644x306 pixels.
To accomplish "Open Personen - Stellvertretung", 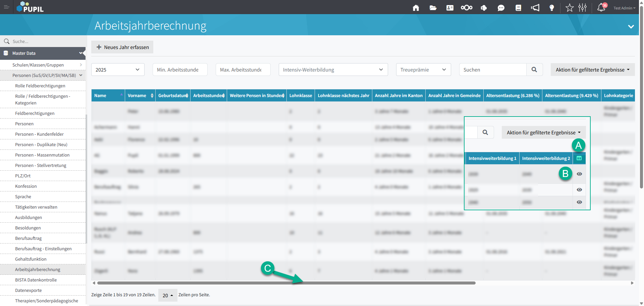I will point(41,165).
